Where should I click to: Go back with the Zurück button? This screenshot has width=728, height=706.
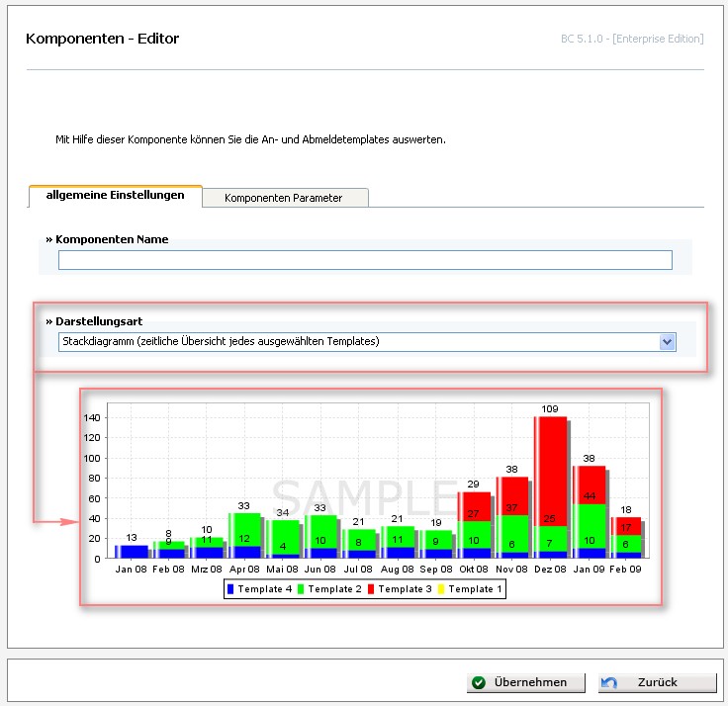click(x=658, y=682)
